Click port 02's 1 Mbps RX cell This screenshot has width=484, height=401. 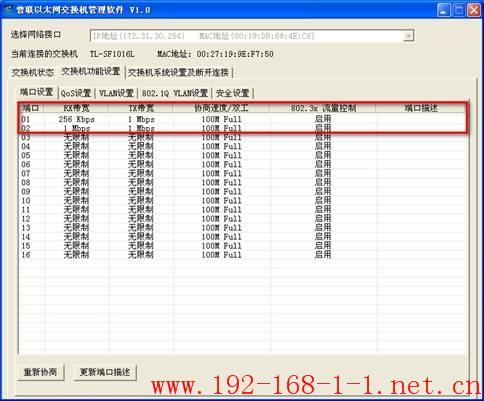76,128
